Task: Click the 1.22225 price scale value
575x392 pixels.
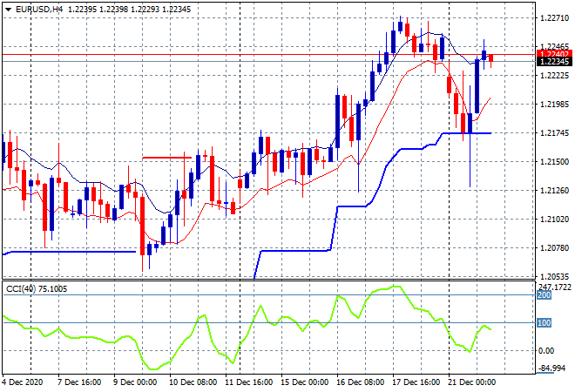Action: point(554,76)
